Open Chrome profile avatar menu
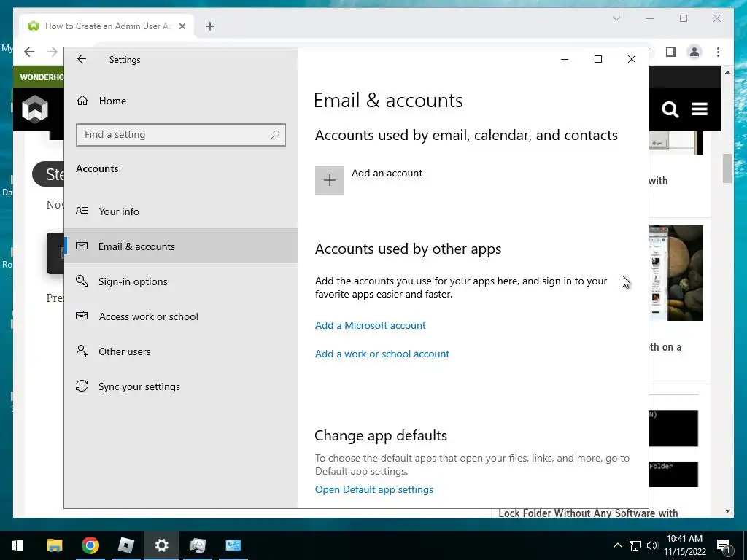The image size is (747, 560). click(694, 52)
